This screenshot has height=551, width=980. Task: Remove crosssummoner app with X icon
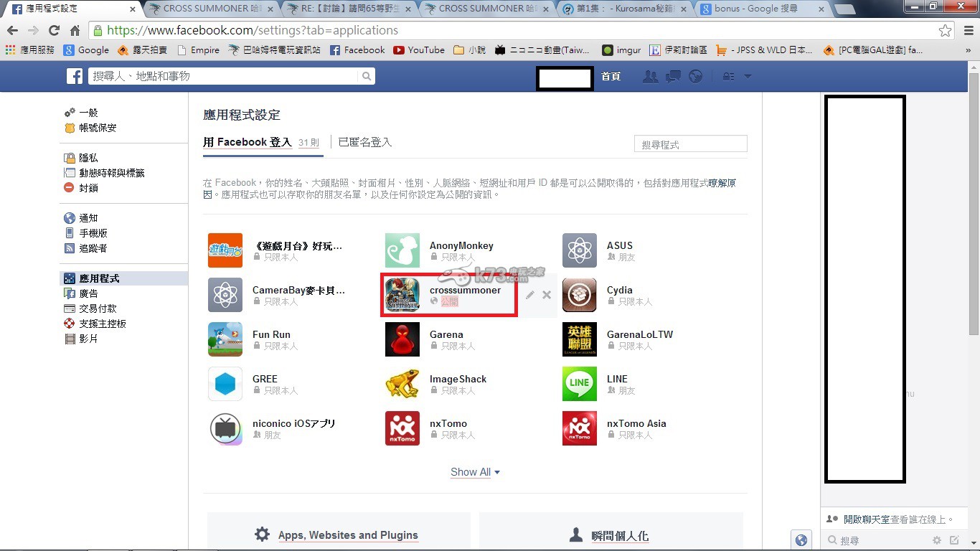[547, 295]
